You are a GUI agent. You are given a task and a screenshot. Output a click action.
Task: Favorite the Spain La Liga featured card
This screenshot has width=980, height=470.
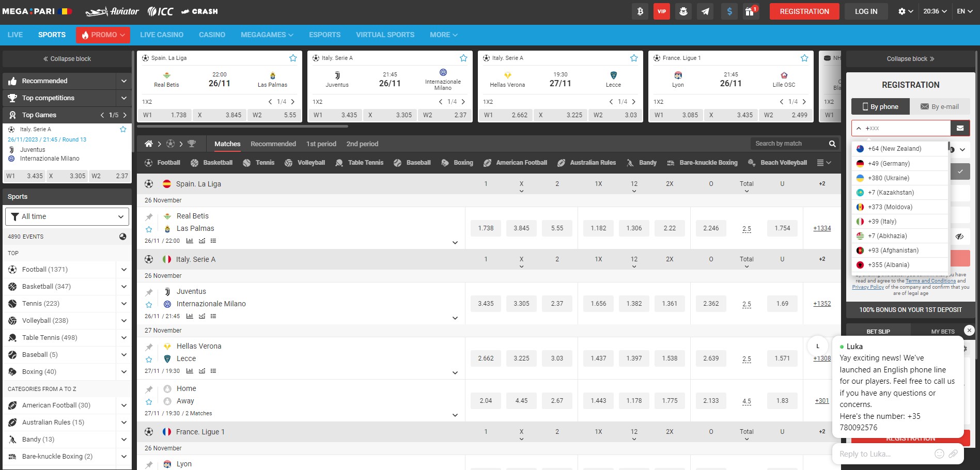tap(293, 58)
